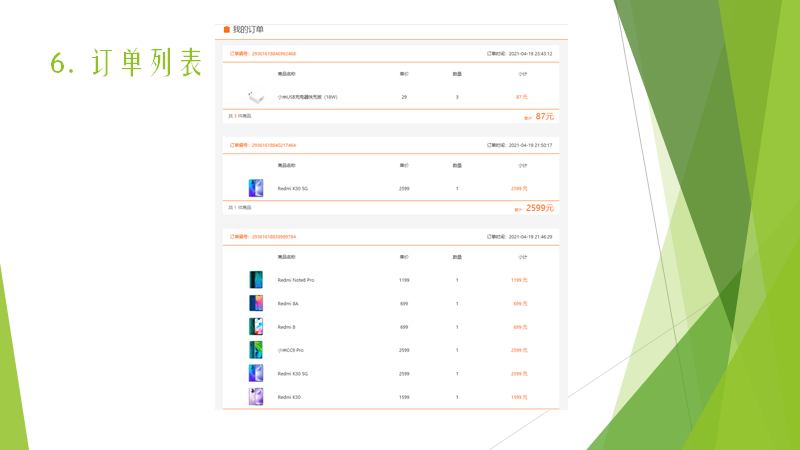Open the USB charger product thumbnail
The width and height of the screenshot is (800, 450).
[256, 96]
